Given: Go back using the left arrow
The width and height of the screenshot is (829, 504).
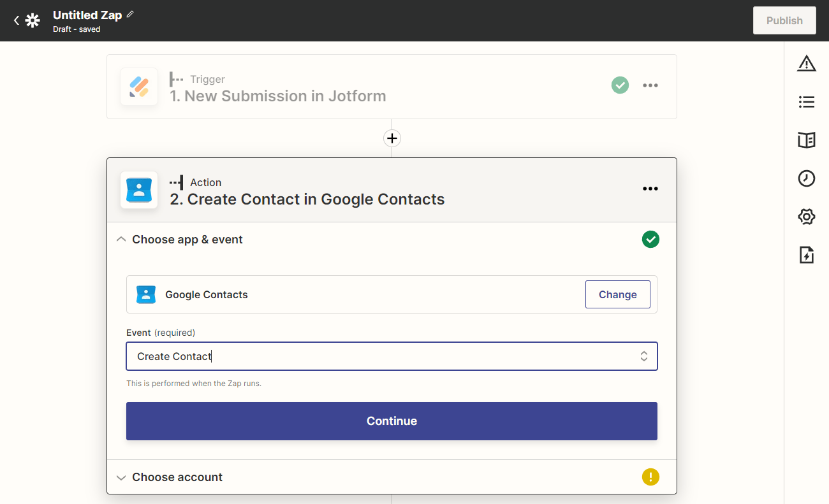Looking at the screenshot, I should [x=17, y=20].
